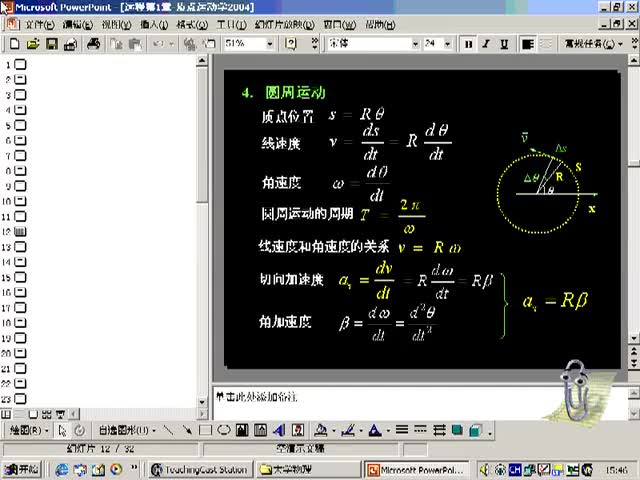Open the Slide Show menu
640x480 pixels.
(x=284, y=25)
